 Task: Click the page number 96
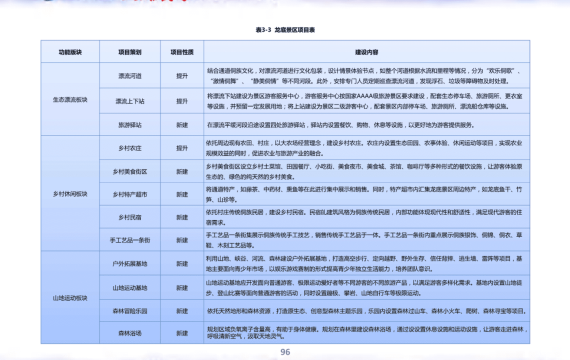tap(285, 352)
